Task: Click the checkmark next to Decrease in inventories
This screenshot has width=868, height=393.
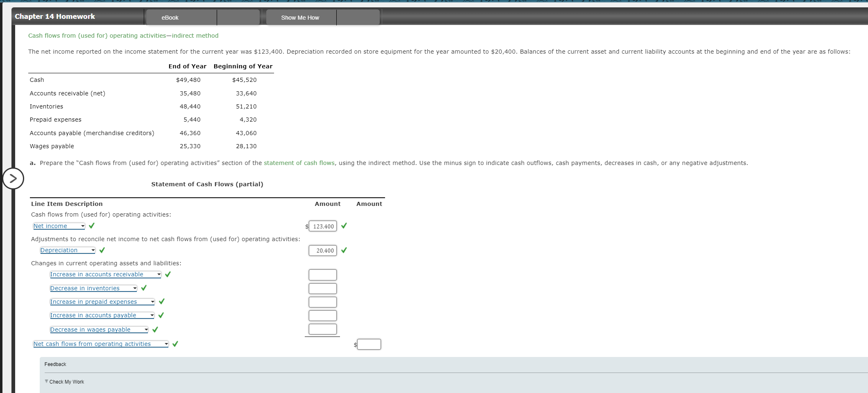Action: click(143, 288)
